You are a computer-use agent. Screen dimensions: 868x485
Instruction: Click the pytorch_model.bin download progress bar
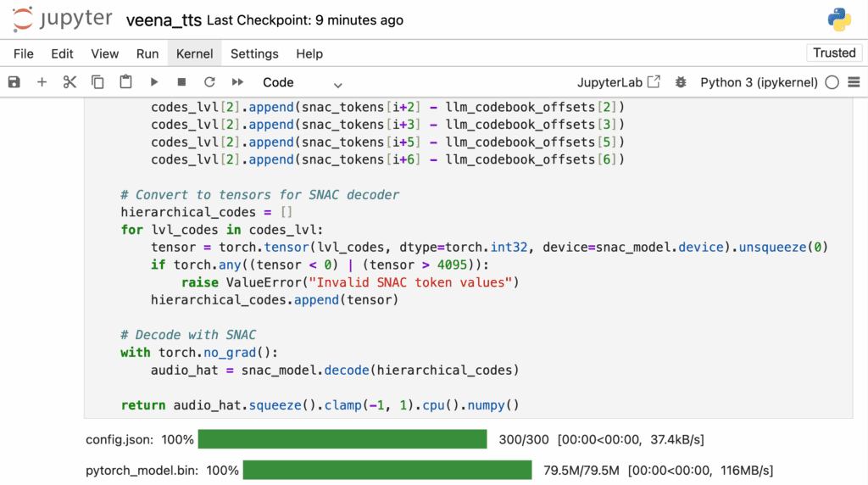coord(387,470)
